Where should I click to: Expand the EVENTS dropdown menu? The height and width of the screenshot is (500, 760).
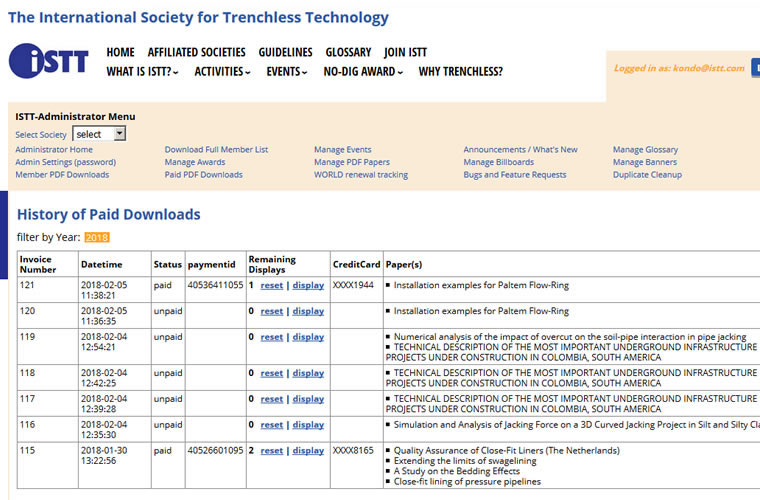pyautogui.click(x=287, y=72)
